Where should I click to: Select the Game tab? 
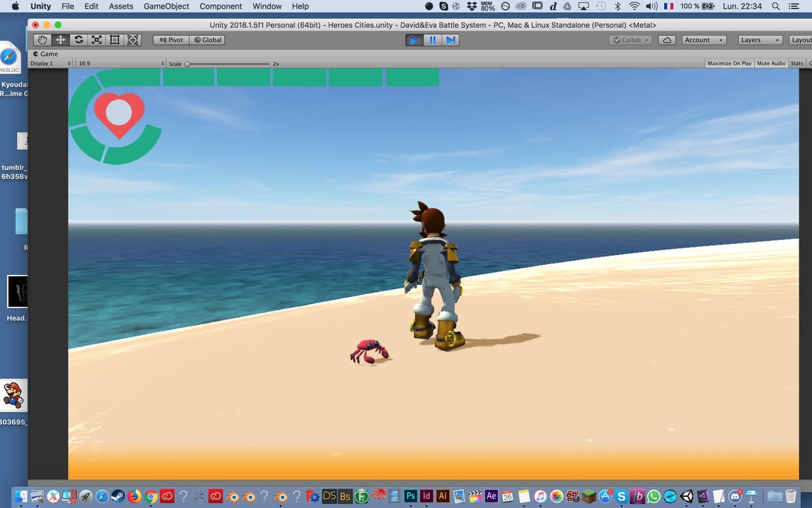46,54
